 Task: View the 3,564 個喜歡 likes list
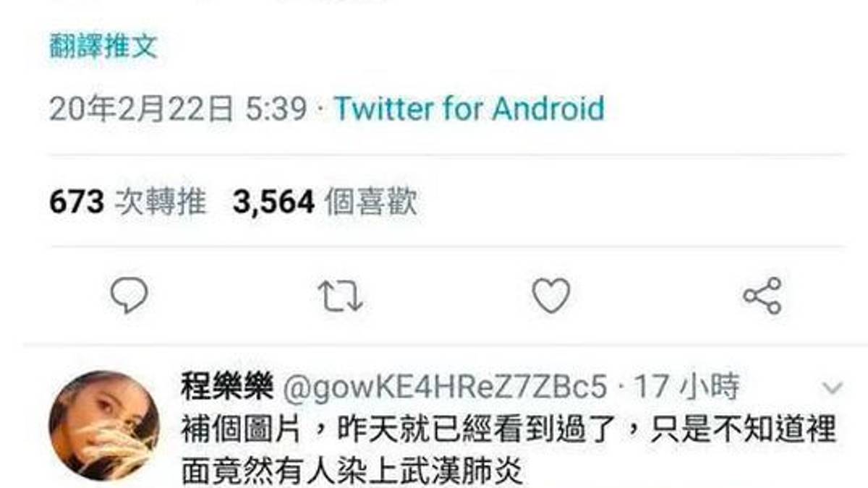tap(325, 202)
